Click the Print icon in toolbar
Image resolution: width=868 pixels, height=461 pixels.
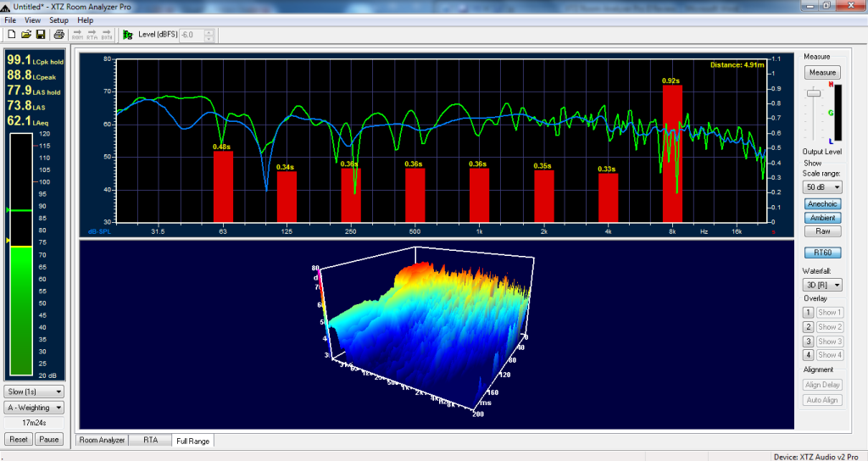click(x=59, y=35)
